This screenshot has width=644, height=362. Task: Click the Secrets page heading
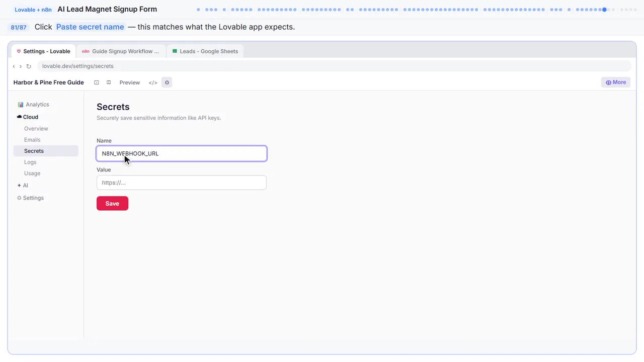[113, 107]
